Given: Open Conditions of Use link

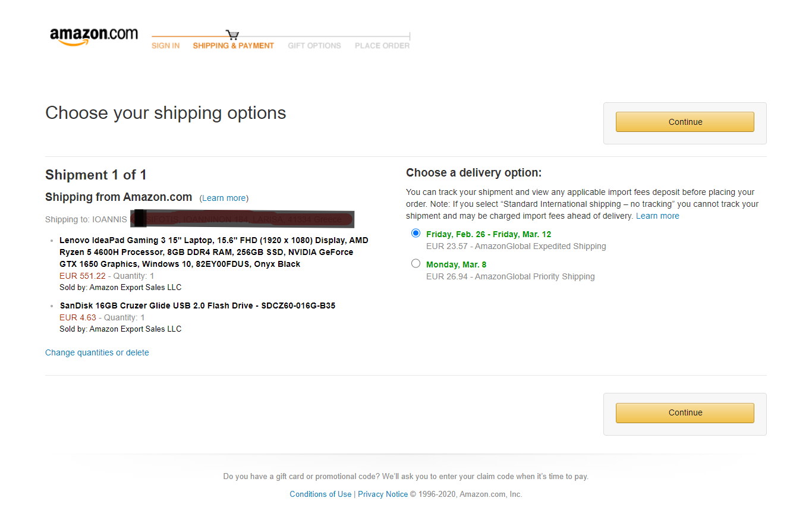Looking at the screenshot, I should pyautogui.click(x=320, y=494).
